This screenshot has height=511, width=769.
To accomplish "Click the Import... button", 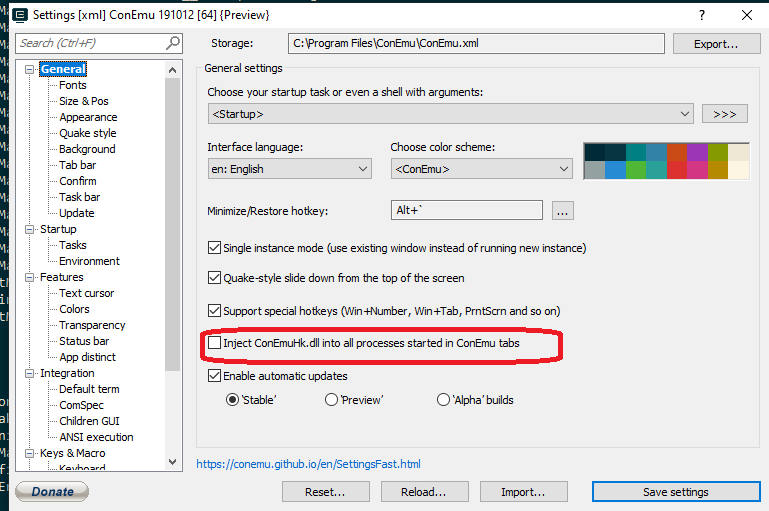I will [523, 492].
